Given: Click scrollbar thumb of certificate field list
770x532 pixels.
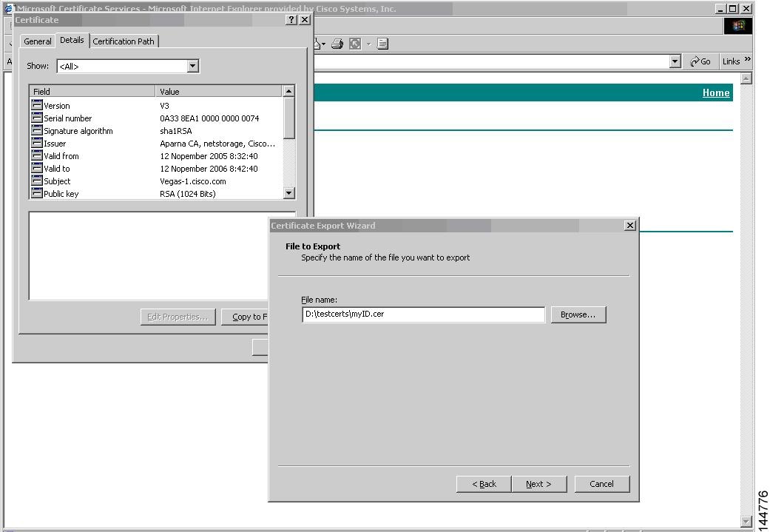Looking at the screenshot, I should coord(288,118).
